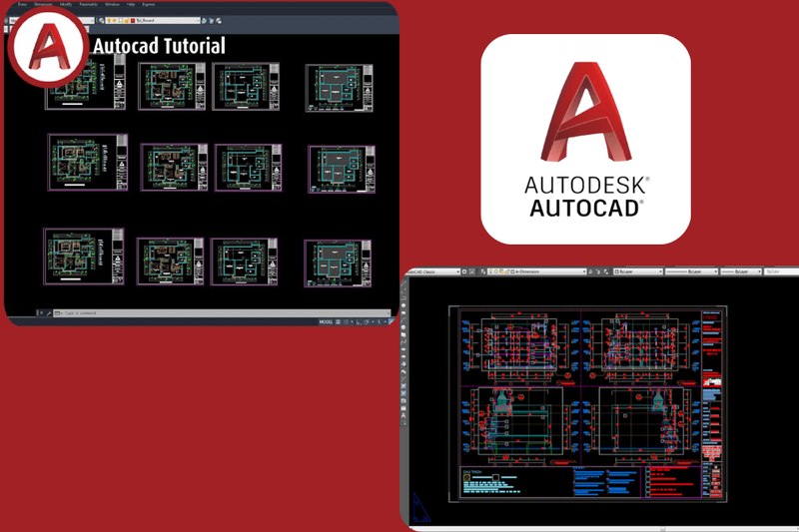Select the Spline tool in the Draw toolbar
This screenshot has width=799, height=532.
tap(403, 341)
